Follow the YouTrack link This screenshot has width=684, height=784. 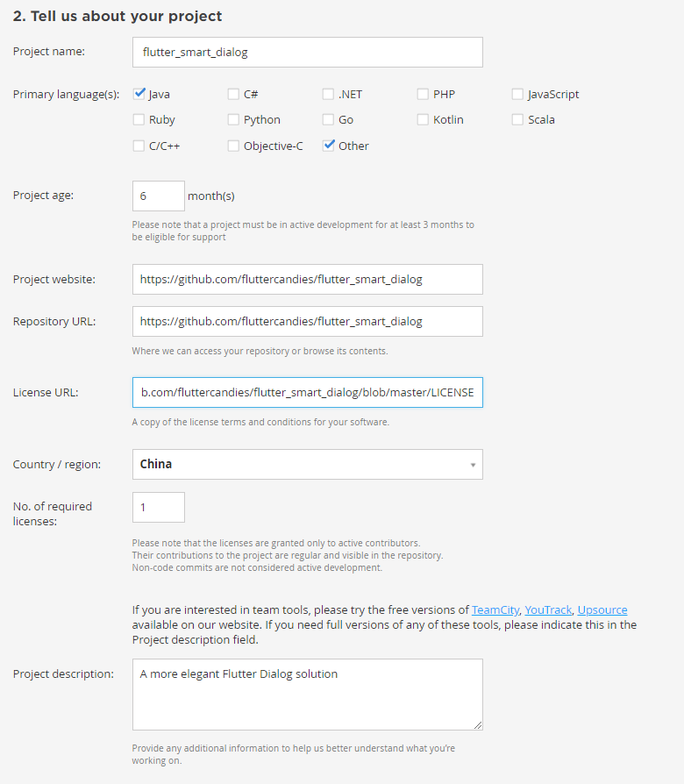point(548,610)
